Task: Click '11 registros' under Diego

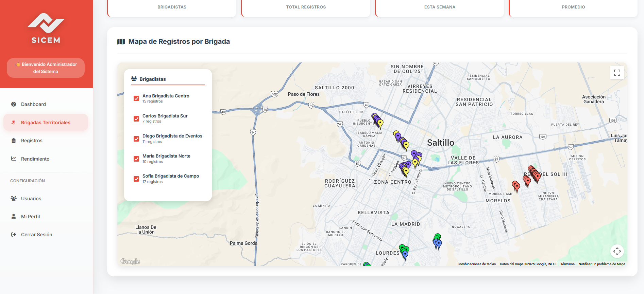Action: click(152, 142)
